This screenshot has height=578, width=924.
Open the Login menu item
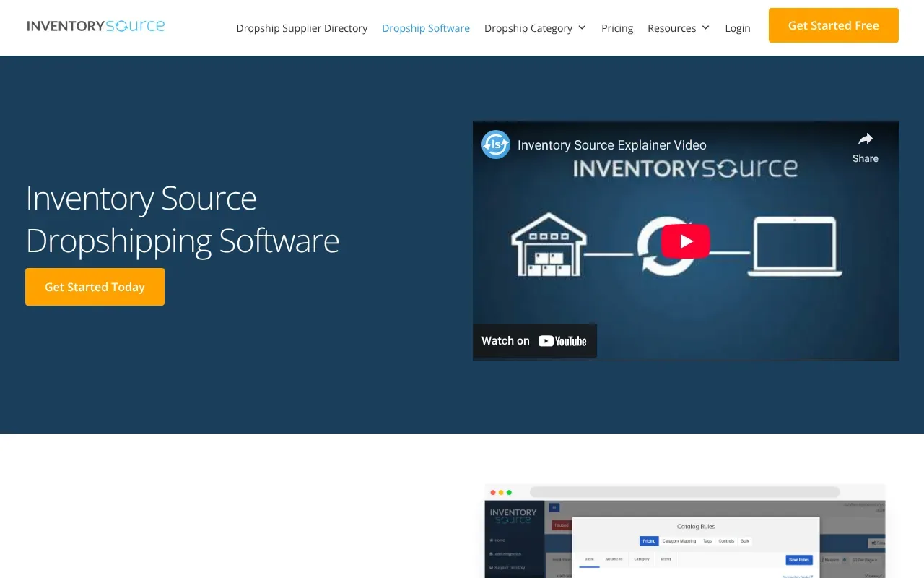pos(738,27)
